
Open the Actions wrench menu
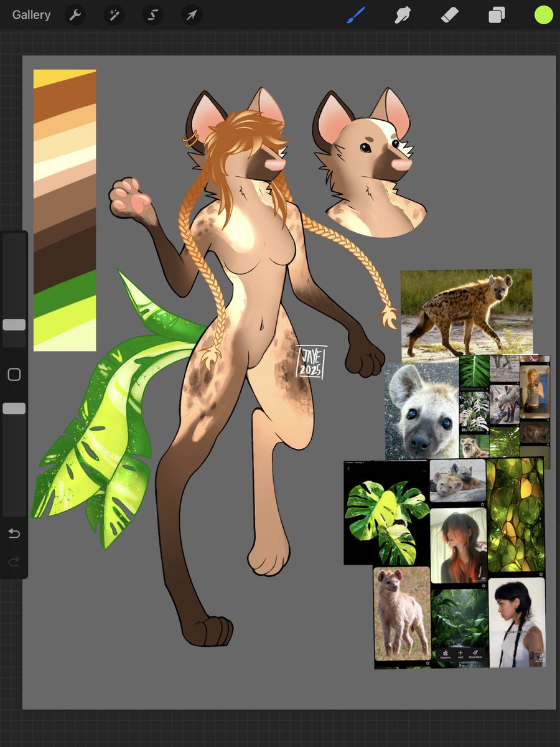[75, 15]
